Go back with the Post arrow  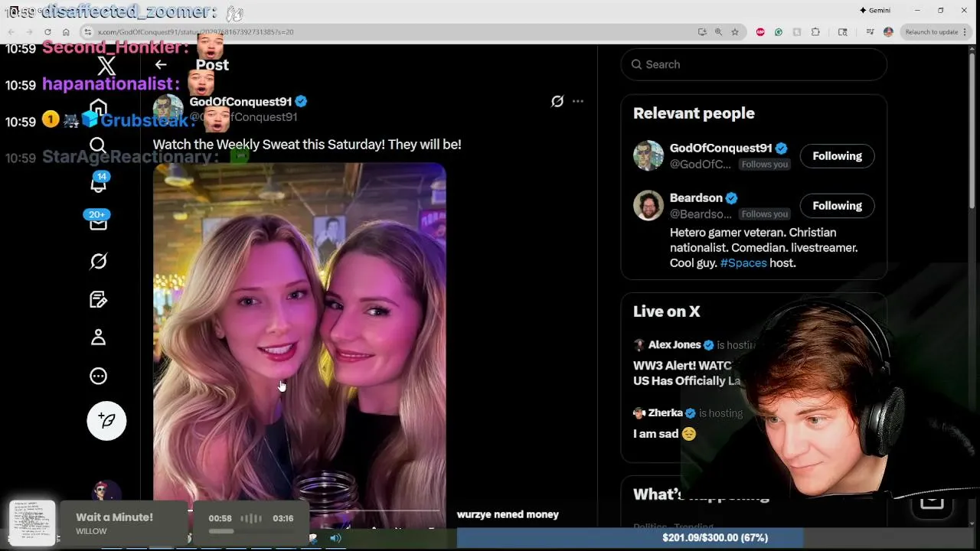pyautogui.click(x=161, y=65)
